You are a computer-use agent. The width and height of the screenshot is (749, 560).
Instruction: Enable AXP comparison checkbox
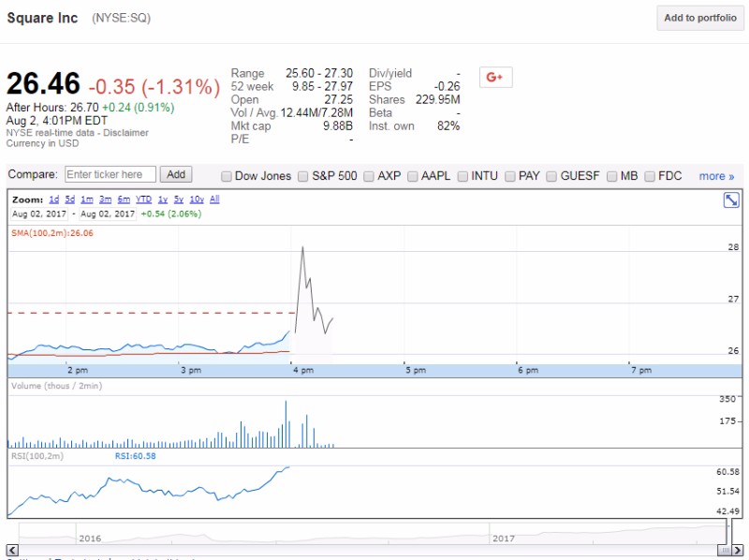(368, 176)
